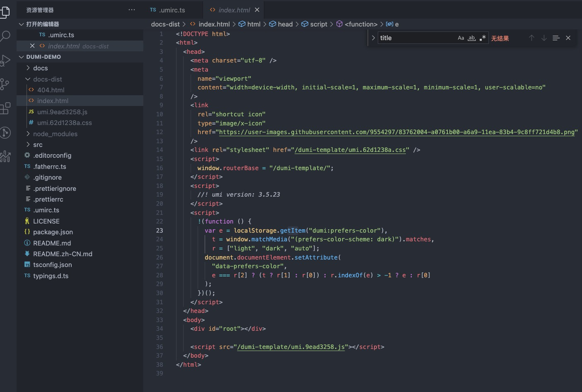Viewport: 582px width, 392px height.
Task: Toggle regular expression in find widget
Action: pyautogui.click(x=483, y=38)
